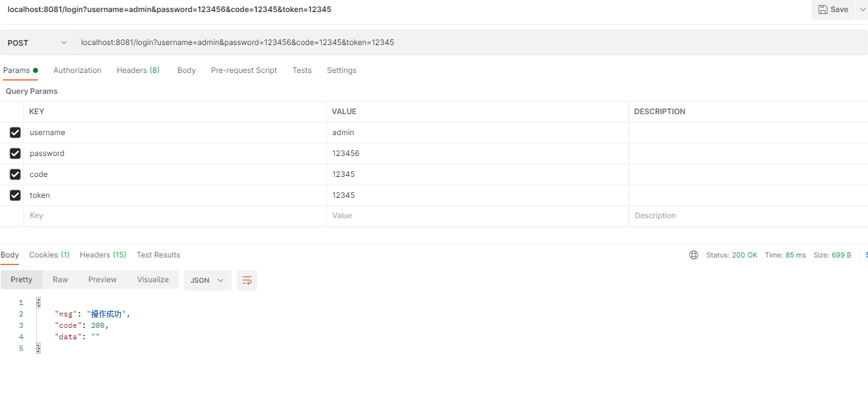Screen dimensions: 868x404
Task: Click the token key cell
Action: tap(176, 195)
